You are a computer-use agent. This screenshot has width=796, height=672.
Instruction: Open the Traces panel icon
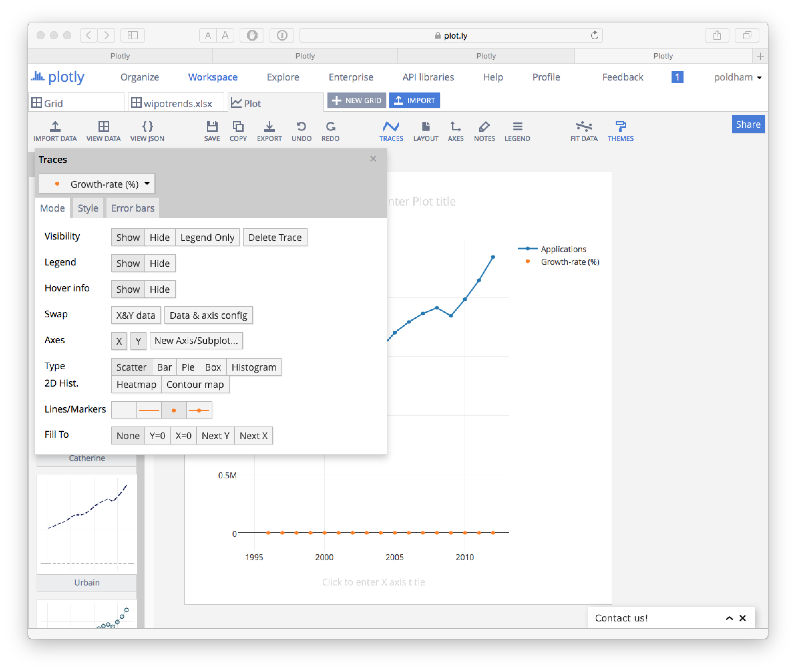[391, 131]
